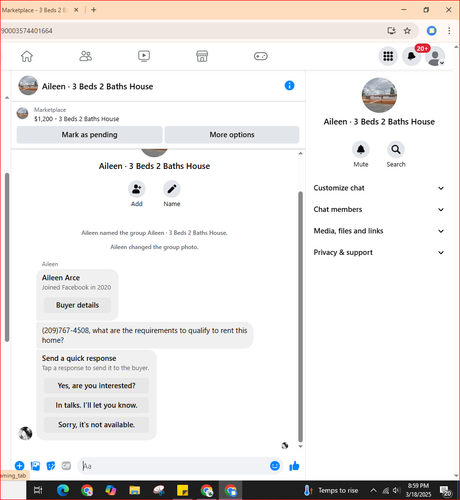Attach a photo using image icon
The image size is (460, 500).
(35, 466)
